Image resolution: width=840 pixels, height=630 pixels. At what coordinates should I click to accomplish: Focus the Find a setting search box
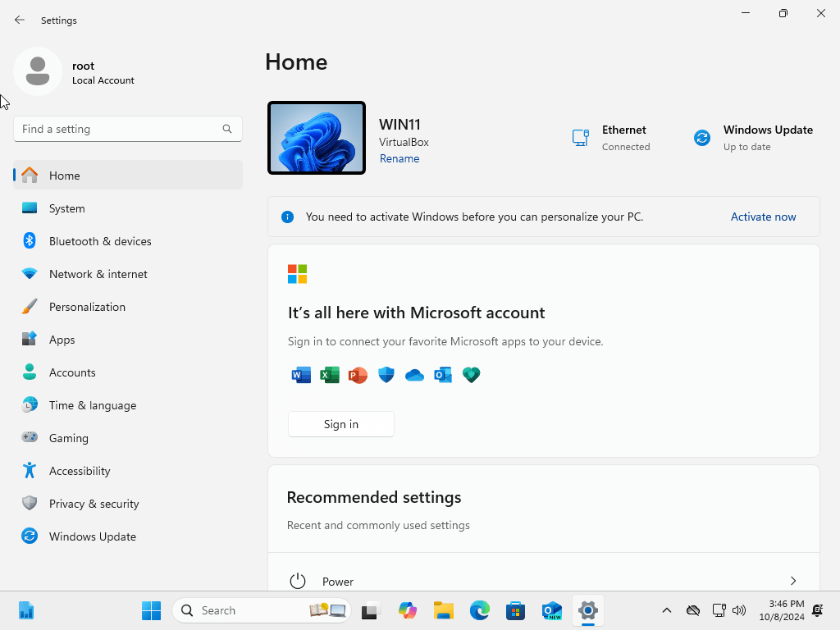pyautogui.click(x=128, y=129)
